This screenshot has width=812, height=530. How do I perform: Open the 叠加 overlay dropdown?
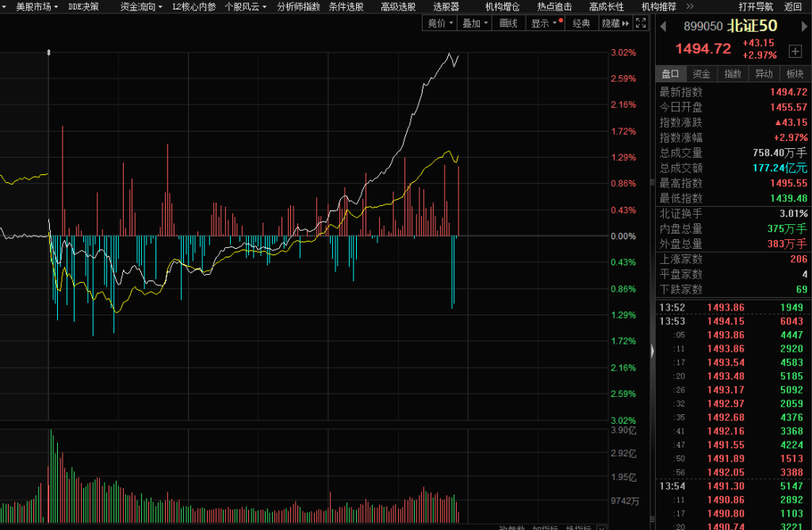coord(475,24)
